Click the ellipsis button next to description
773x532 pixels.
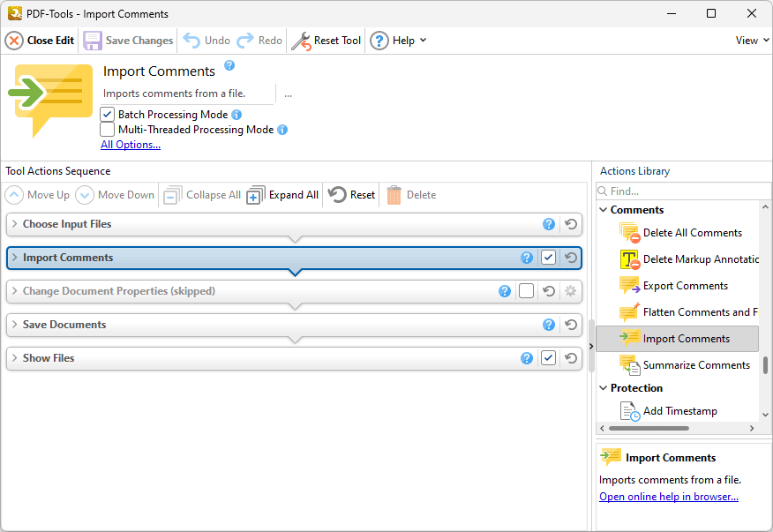tap(288, 94)
